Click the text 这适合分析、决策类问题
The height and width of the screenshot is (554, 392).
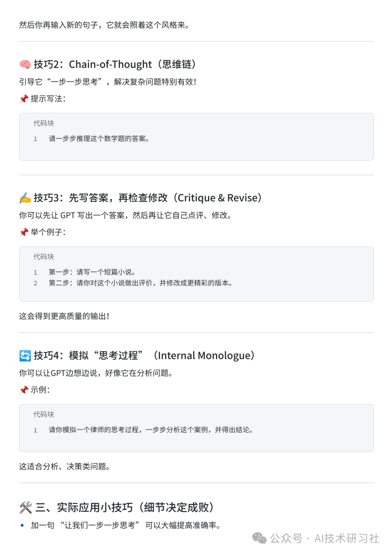click(x=64, y=467)
